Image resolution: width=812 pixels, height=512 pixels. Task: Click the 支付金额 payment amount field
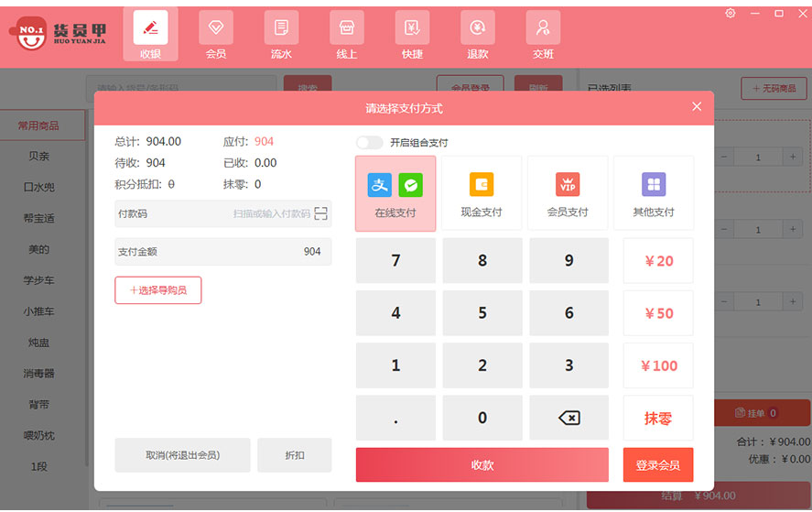pyautogui.click(x=222, y=252)
